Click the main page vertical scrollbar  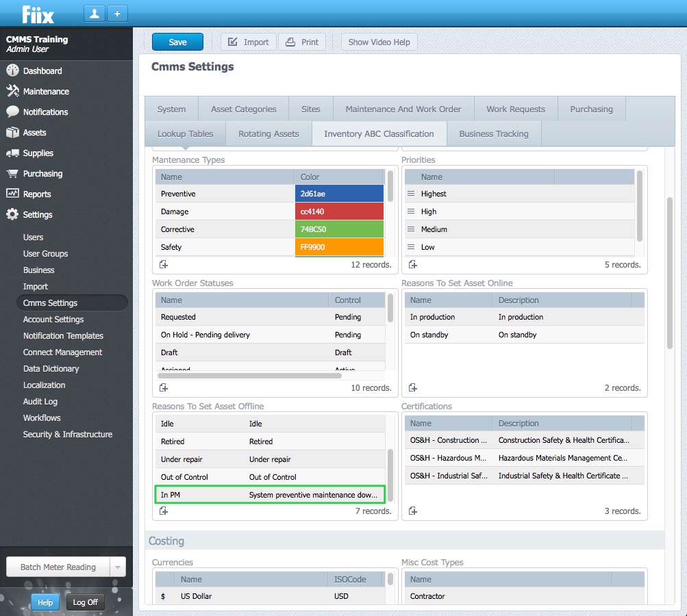[669, 273]
